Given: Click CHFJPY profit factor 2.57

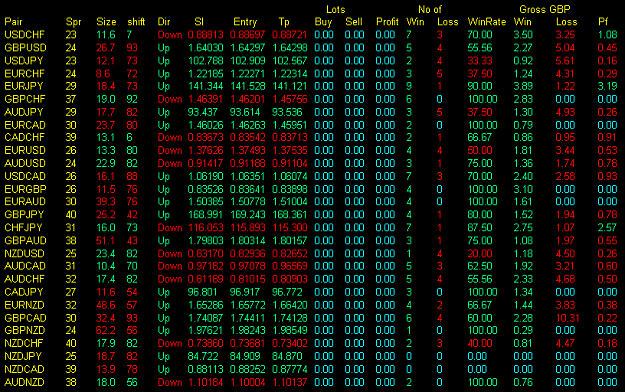Looking at the screenshot, I should point(607,228).
